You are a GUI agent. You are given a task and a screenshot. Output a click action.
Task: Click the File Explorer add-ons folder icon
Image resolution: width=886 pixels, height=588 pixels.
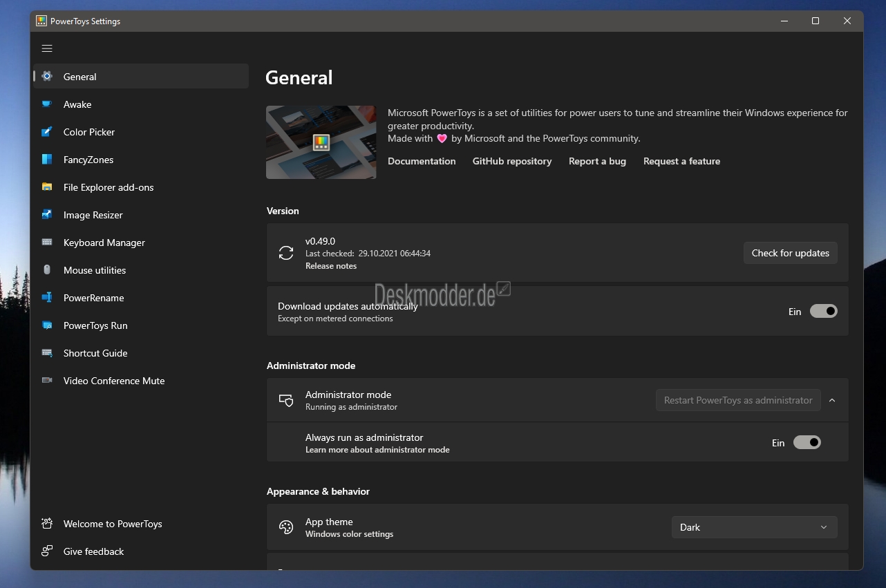point(47,187)
